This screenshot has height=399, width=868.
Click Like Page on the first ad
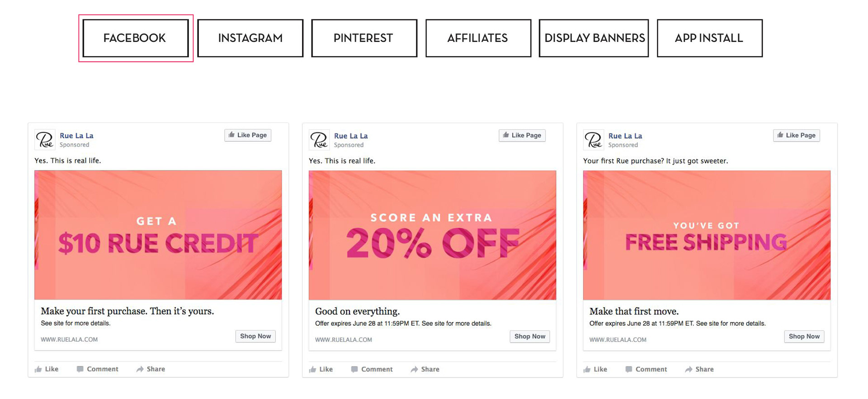(x=248, y=135)
